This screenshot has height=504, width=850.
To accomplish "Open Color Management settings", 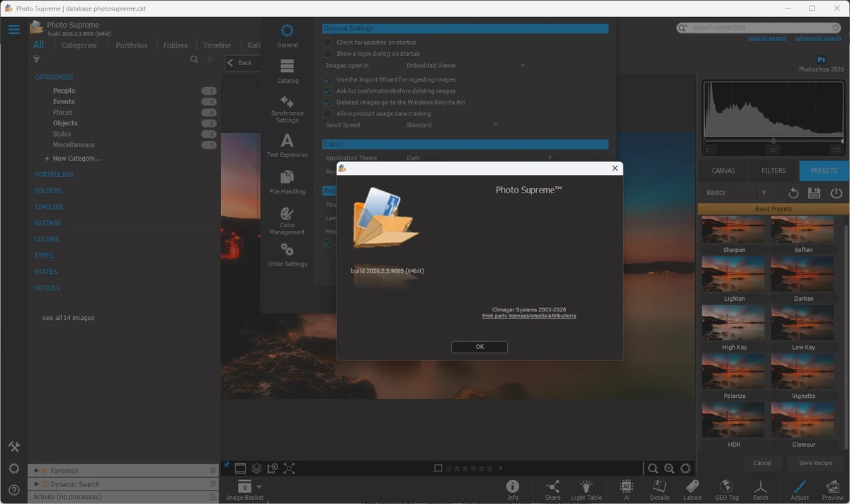I will (x=287, y=222).
